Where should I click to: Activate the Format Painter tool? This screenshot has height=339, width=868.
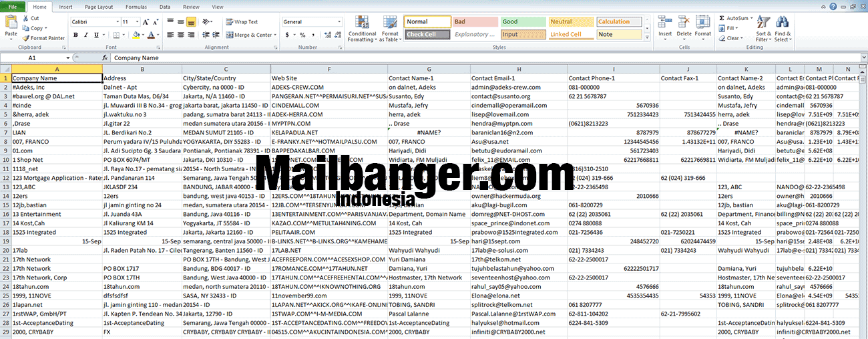click(x=43, y=38)
